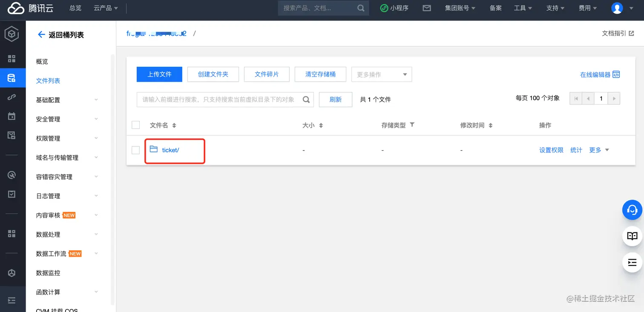Open 费用 top menu
The height and width of the screenshot is (312, 644).
(x=588, y=8)
